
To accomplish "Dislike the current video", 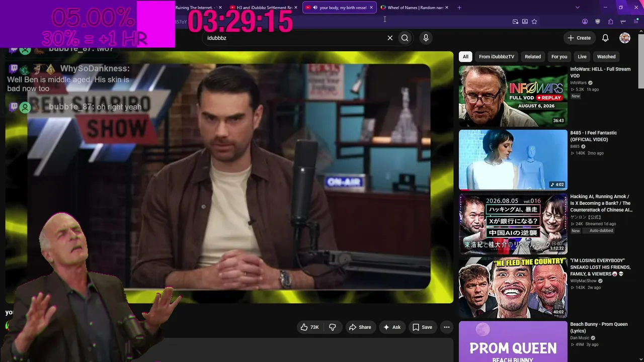I will coord(333,327).
